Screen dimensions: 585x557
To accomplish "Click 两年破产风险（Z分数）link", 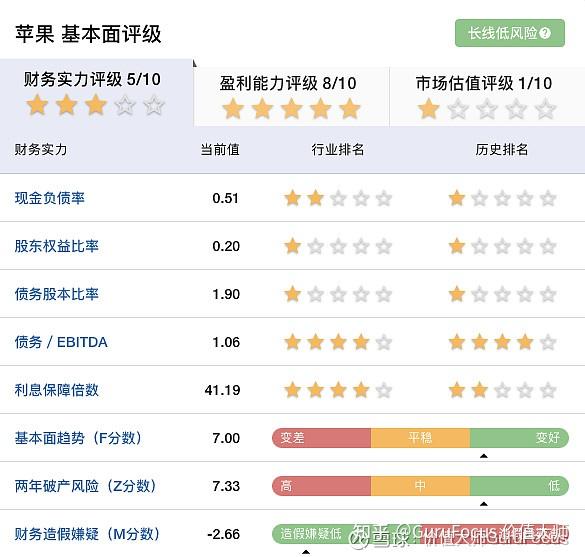I will 85,486.
